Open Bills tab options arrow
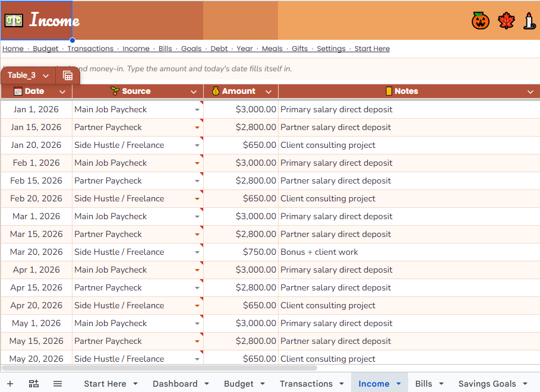The width and height of the screenshot is (540, 392). coord(441,384)
